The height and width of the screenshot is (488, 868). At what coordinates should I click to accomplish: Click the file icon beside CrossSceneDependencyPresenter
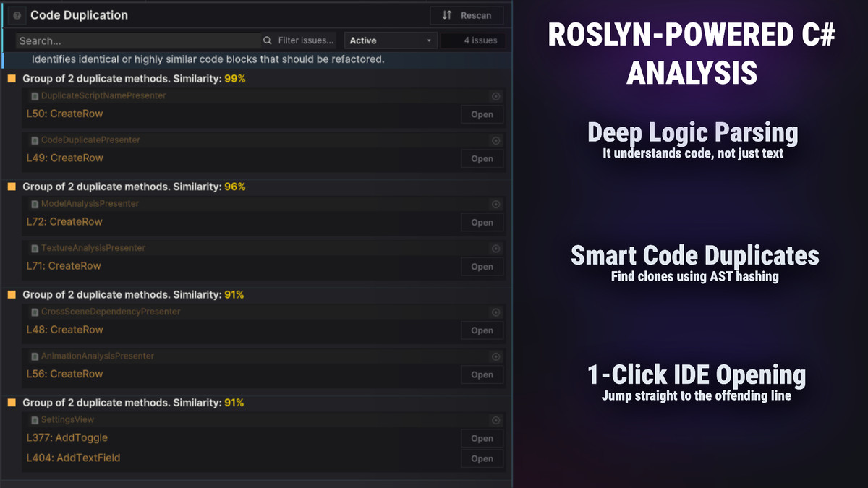35,312
